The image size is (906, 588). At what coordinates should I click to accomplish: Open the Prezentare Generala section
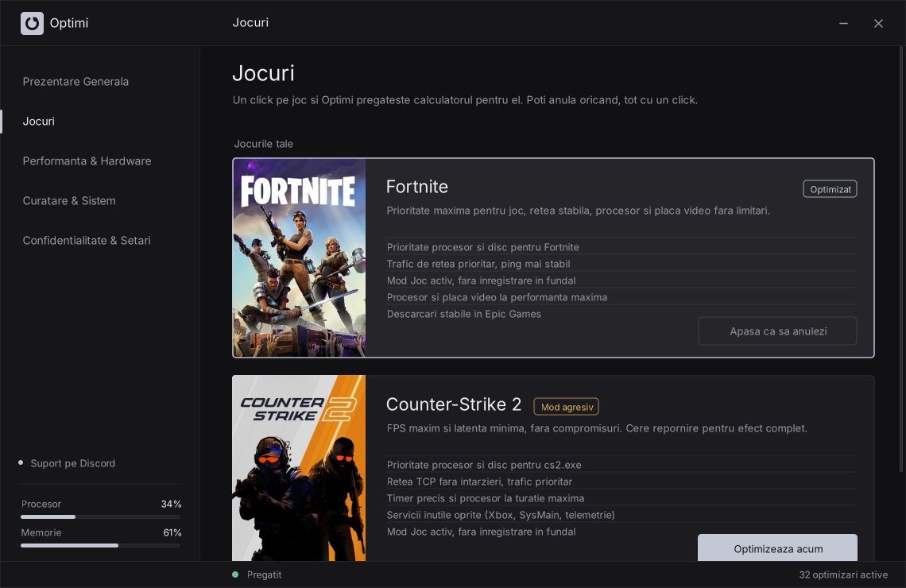(75, 81)
